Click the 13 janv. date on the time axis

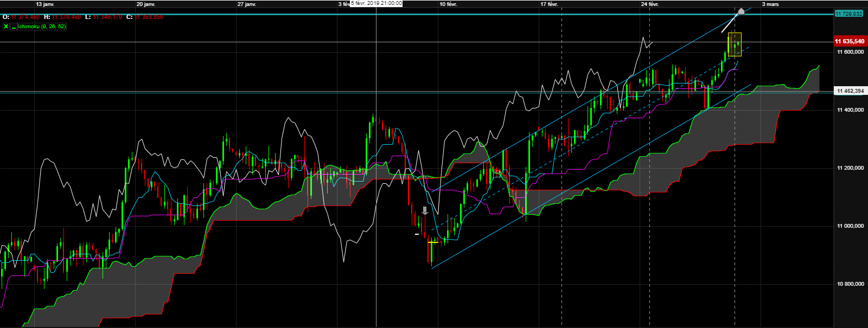pyautogui.click(x=46, y=4)
